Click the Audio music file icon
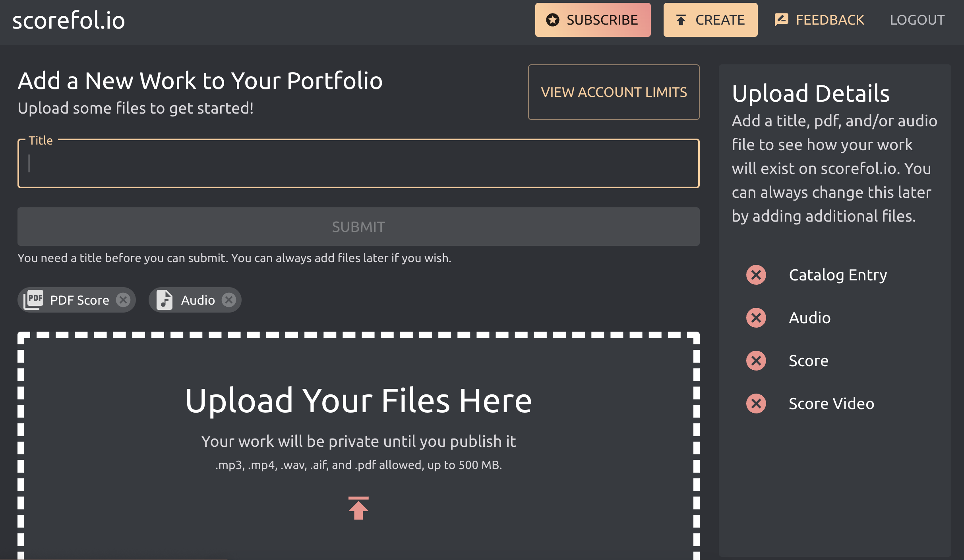Screen dimensions: 964x560 coord(165,300)
